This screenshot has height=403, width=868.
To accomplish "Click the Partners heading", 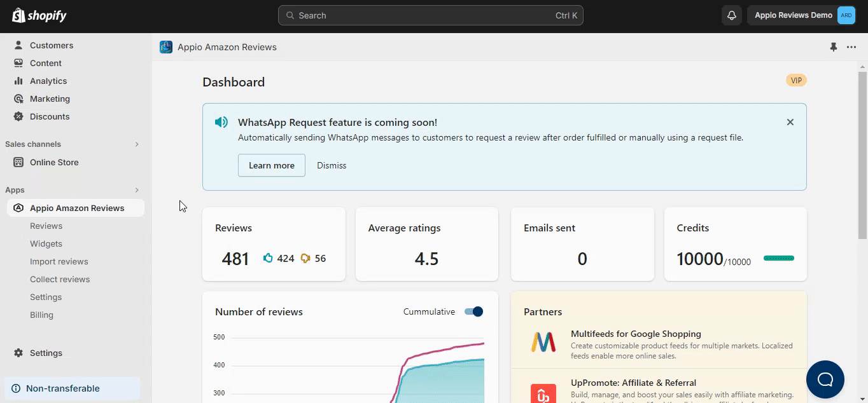I will [x=543, y=311].
